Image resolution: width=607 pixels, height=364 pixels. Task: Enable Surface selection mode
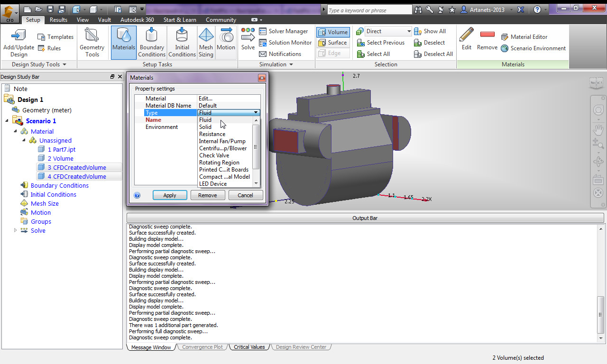[x=333, y=43]
